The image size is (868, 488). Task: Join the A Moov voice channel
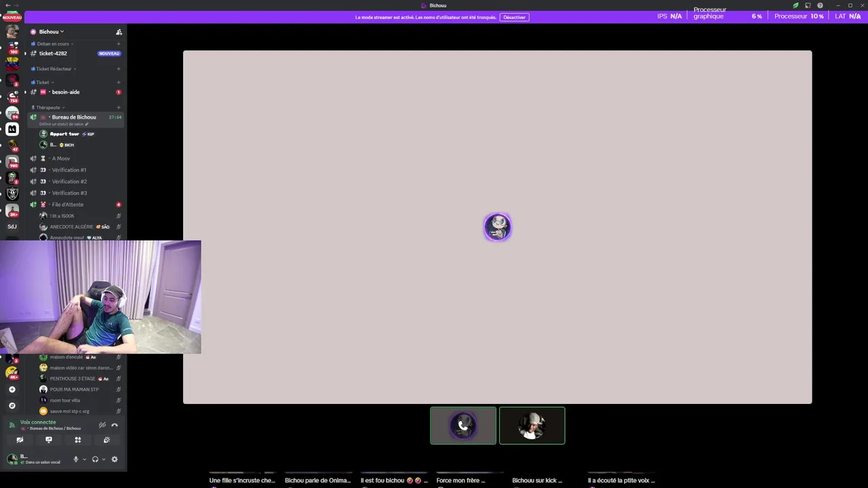click(x=75, y=159)
